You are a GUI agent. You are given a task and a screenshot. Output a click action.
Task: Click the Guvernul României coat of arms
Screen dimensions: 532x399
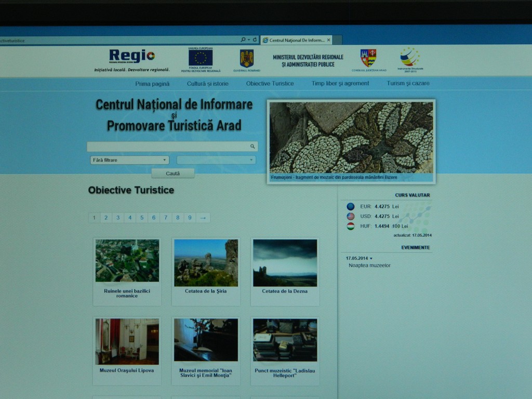point(246,58)
